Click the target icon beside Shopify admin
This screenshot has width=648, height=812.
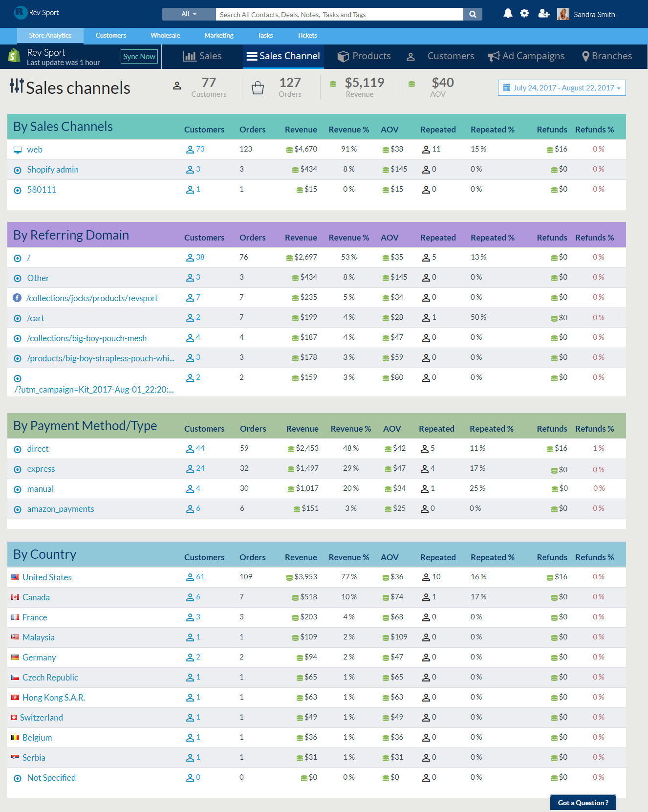pyautogui.click(x=18, y=170)
